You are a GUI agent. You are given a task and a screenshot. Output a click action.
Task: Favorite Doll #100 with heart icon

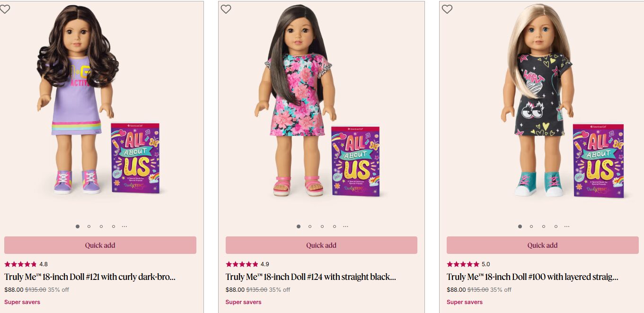[x=447, y=9]
